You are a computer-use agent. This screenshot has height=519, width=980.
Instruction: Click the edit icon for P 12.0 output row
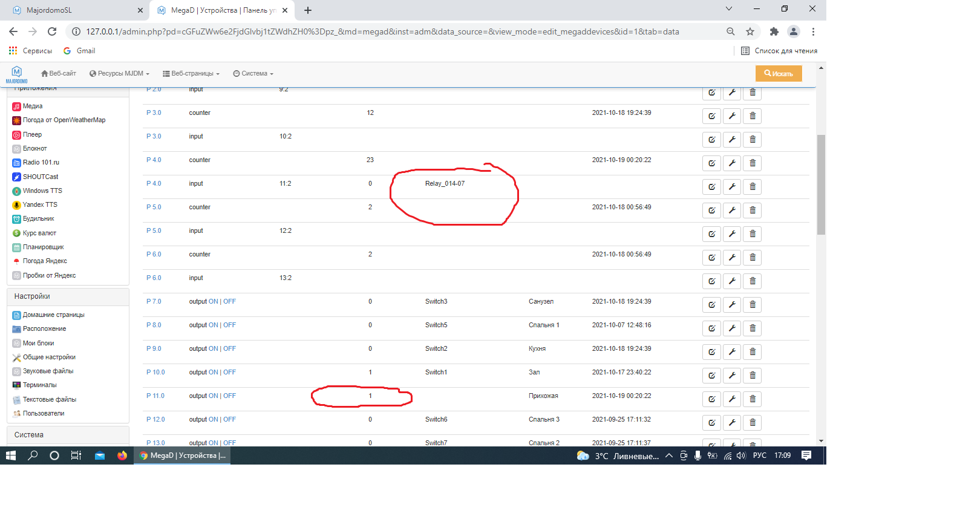[x=711, y=423]
